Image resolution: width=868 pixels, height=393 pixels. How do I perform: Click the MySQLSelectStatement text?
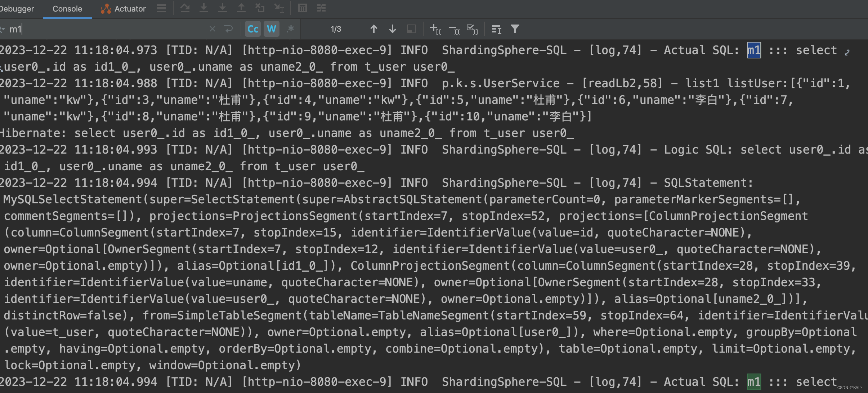73,199
